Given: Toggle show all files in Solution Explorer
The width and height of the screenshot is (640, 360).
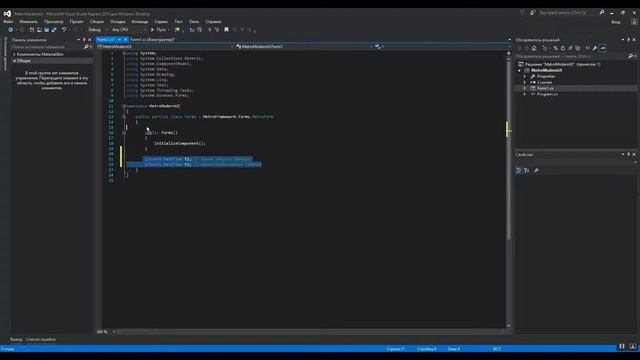Looking at the screenshot, I should (x=578, y=48).
